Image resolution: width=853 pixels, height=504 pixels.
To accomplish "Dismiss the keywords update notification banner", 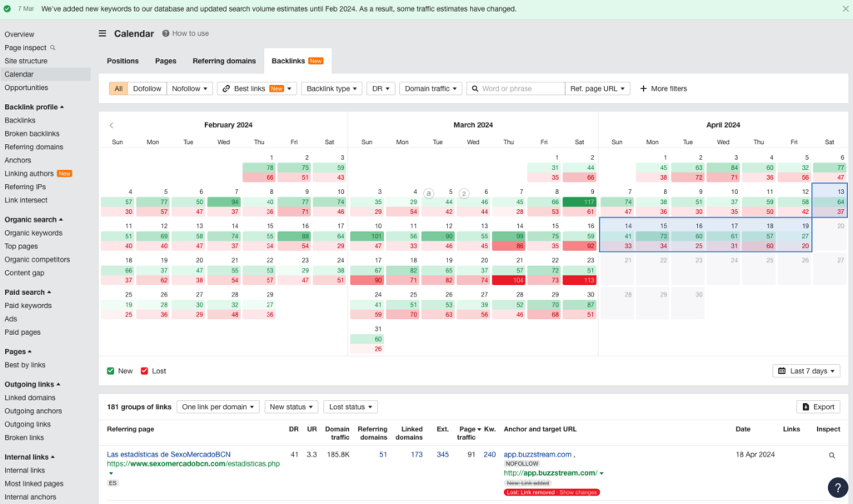I will 846,7.
